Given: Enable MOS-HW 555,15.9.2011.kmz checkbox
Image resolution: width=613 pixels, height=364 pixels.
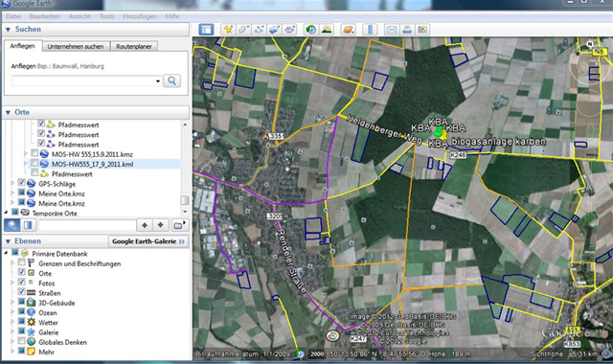Looking at the screenshot, I should coord(34,153).
